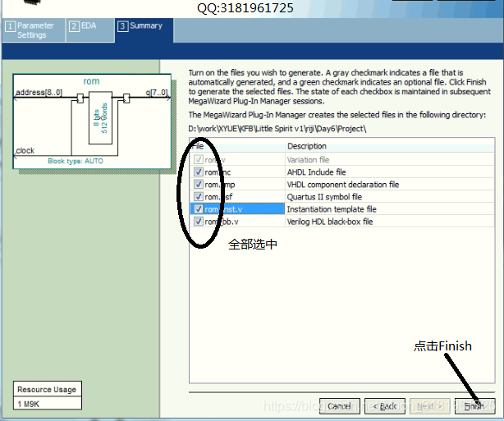Click the output directory path text
Viewport: 504px width, 421px height.
pyautogui.click(x=277, y=129)
